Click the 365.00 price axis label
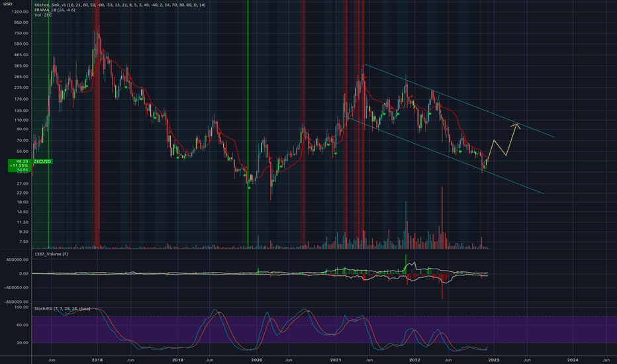The height and width of the screenshot is (364, 617). 21,66
